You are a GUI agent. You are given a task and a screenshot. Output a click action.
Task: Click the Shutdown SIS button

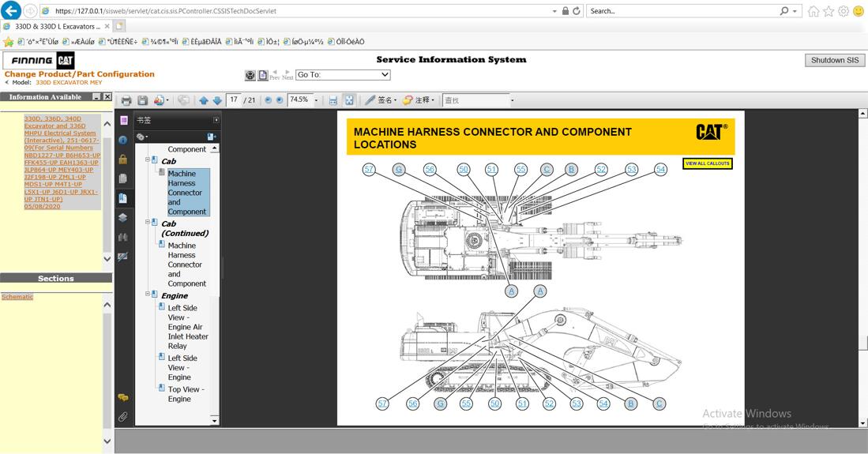coord(834,60)
